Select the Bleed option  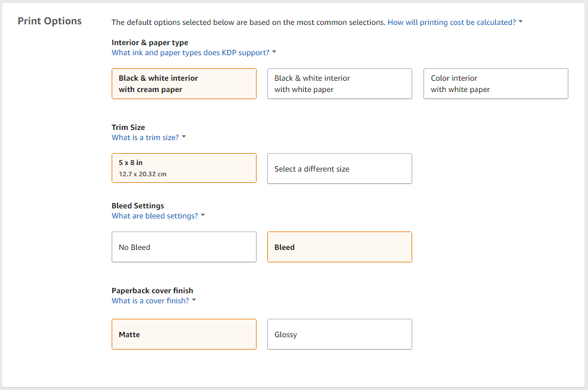(x=339, y=247)
